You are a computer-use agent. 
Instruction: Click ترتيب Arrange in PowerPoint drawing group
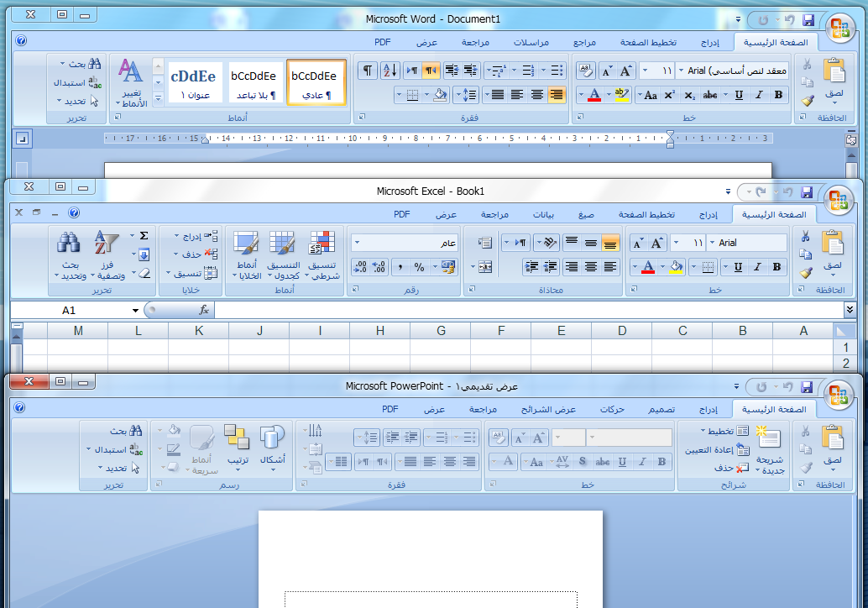(x=238, y=449)
